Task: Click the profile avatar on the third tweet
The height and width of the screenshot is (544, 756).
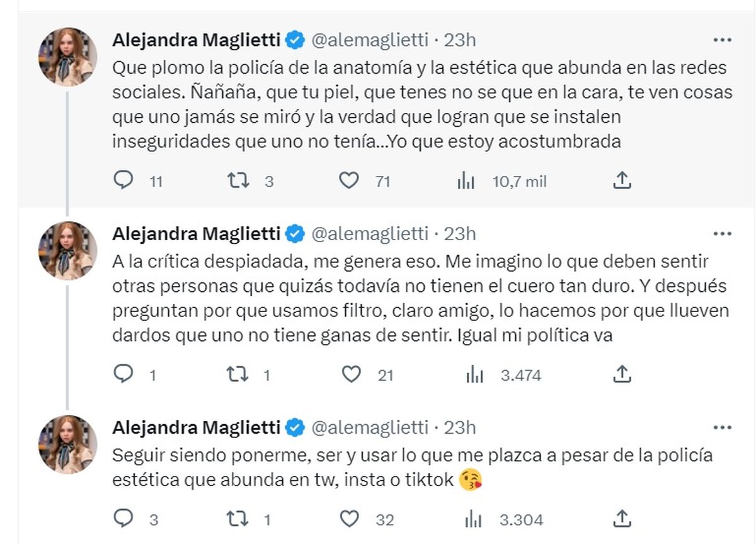Action: pos(68,444)
